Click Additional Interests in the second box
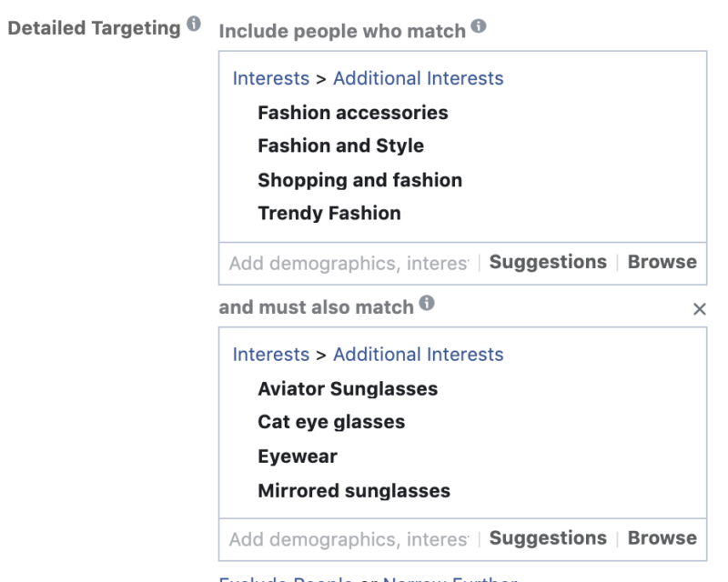The width and height of the screenshot is (728, 582). 419,355
